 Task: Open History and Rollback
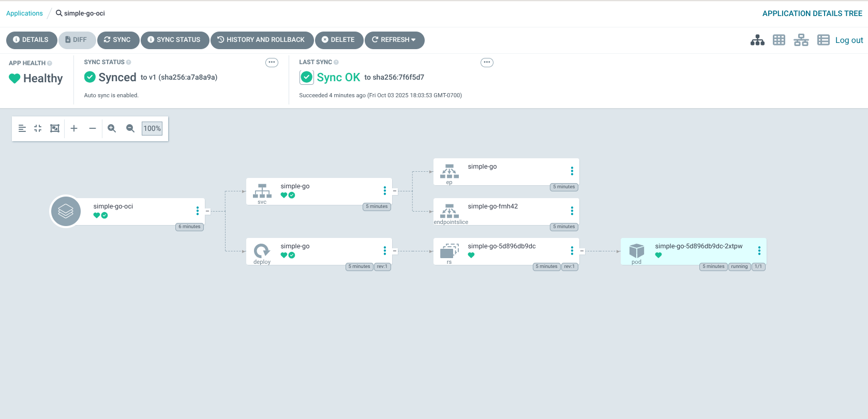[262, 40]
